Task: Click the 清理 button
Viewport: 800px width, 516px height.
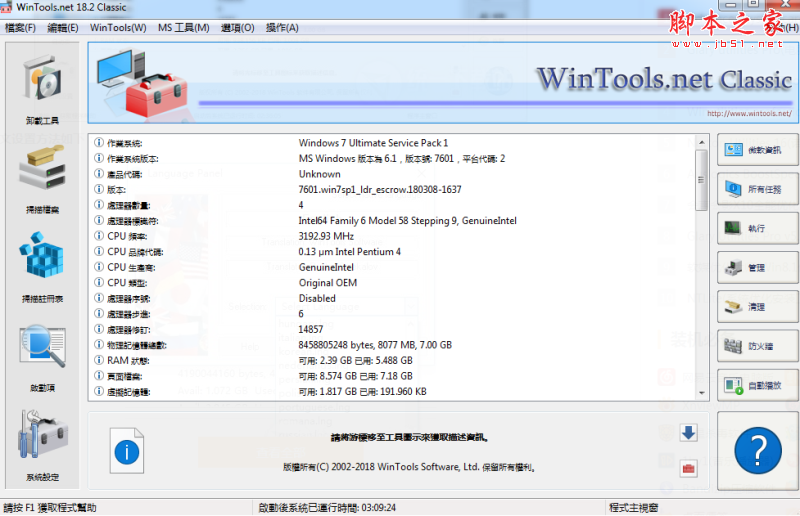Action: (x=758, y=307)
